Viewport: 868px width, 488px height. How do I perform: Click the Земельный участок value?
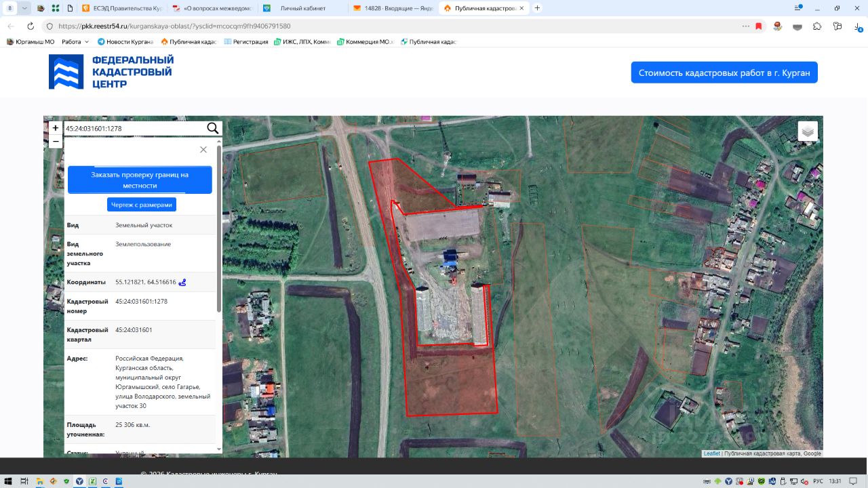point(144,225)
